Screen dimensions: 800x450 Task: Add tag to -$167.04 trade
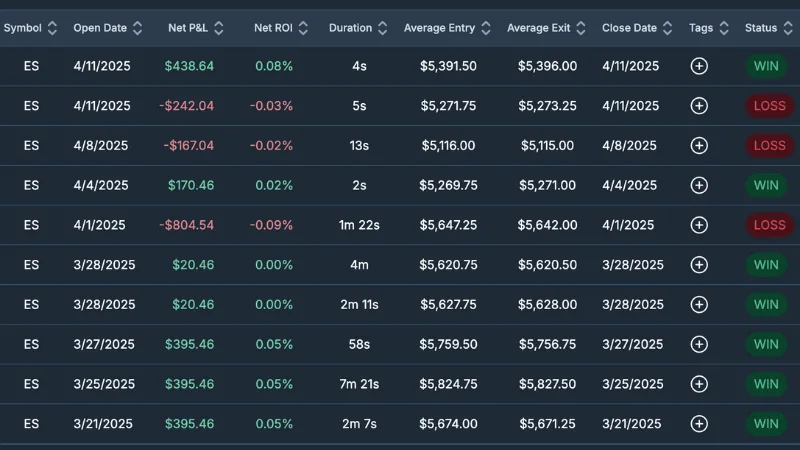pyautogui.click(x=699, y=145)
